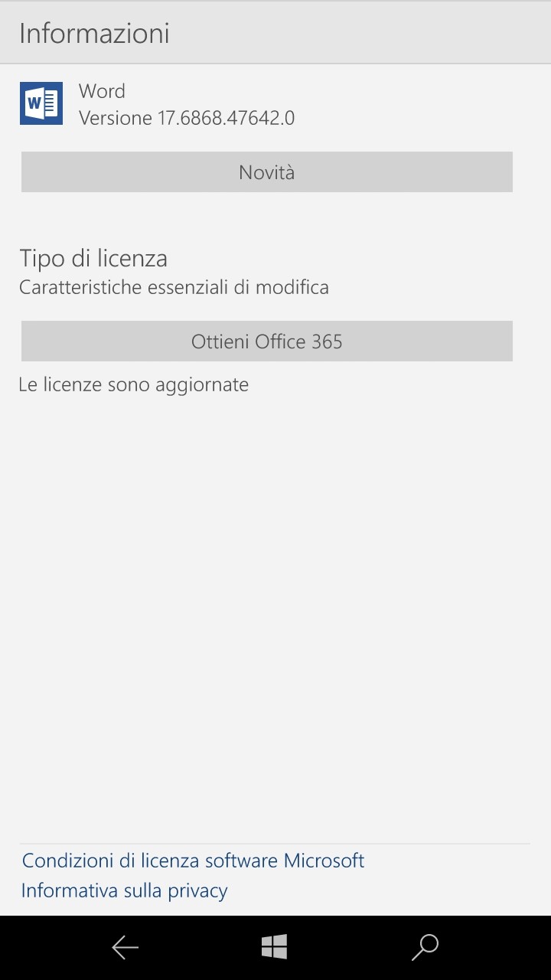Screen dimensions: 551x980
Task: Click the divider line above license links
Action: [x=275, y=844]
